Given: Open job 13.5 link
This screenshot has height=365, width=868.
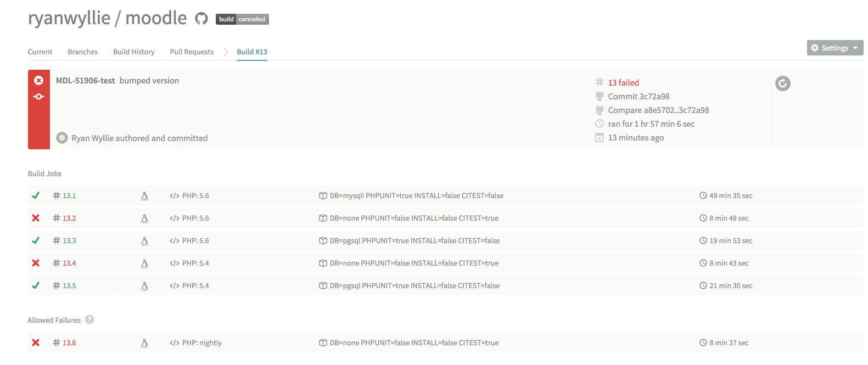Looking at the screenshot, I should pos(69,285).
